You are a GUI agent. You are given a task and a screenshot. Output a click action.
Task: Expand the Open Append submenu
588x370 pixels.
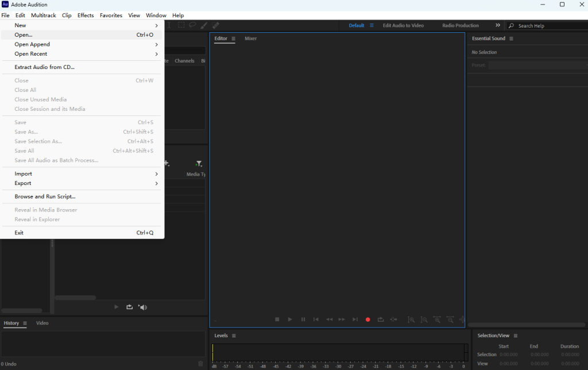click(x=82, y=44)
